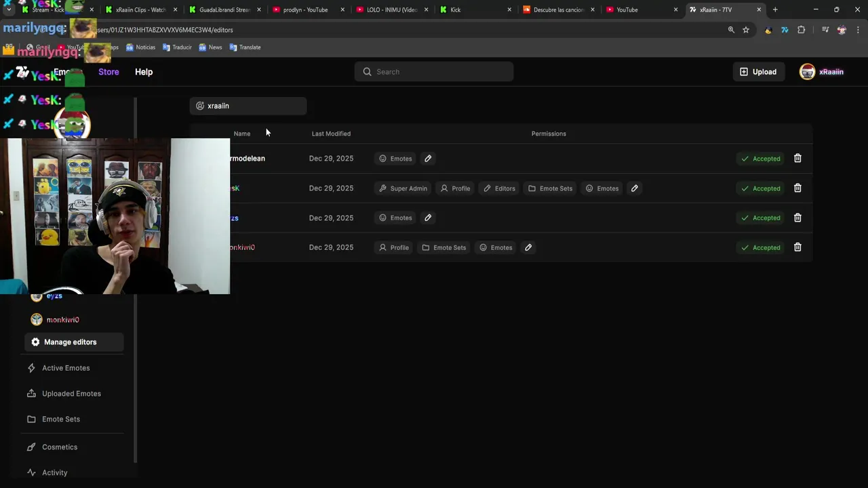Open browser zoom indicator icon
868x488 pixels.
(x=731, y=30)
